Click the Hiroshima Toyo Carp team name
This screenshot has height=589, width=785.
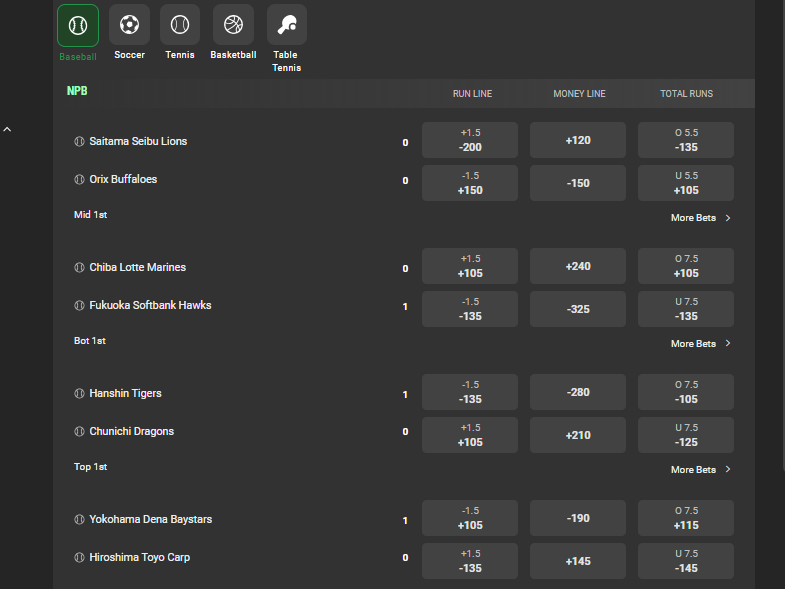coord(140,557)
